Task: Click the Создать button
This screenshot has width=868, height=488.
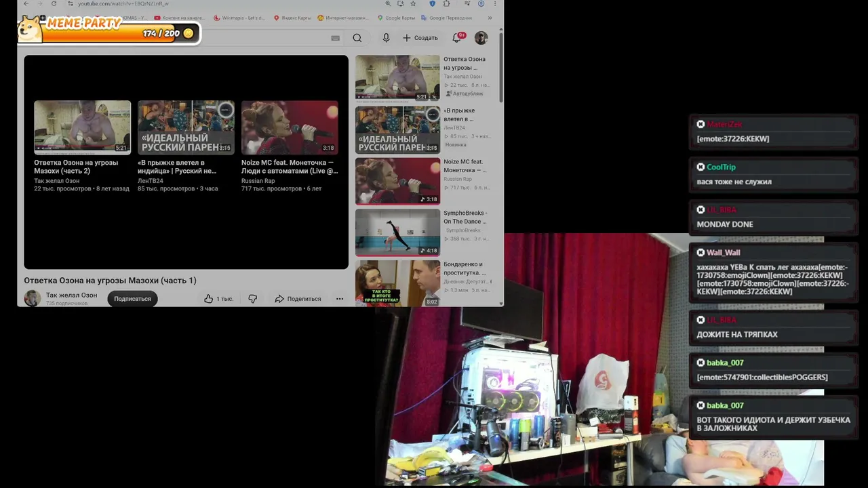Action: point(420,38)
